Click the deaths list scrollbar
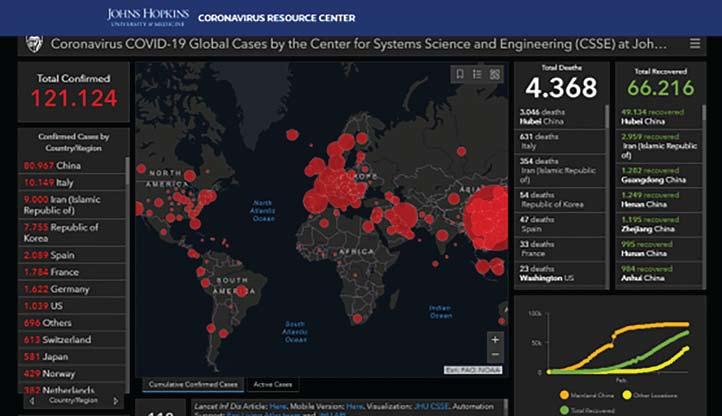The image size is (722, 416). pos(607,117)
